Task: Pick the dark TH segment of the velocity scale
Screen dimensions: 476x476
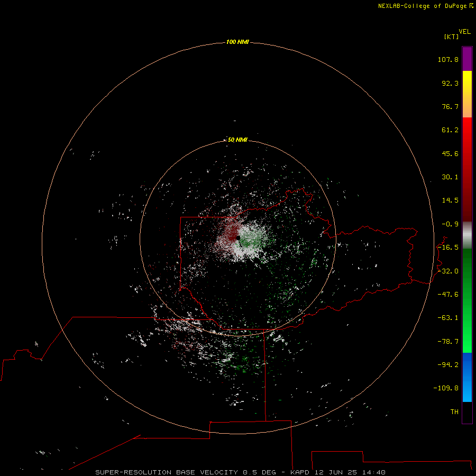Action: (x=467, y=413)
